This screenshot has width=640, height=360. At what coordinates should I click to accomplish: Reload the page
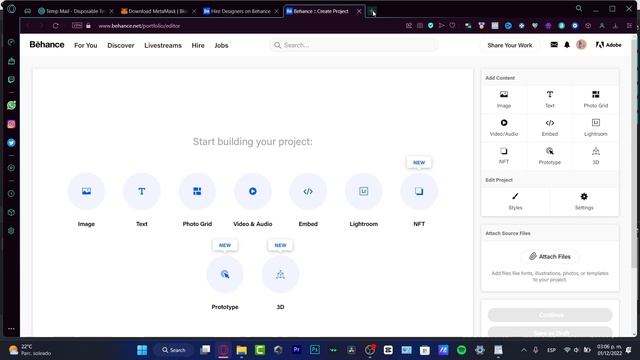[x=56, y=26]
